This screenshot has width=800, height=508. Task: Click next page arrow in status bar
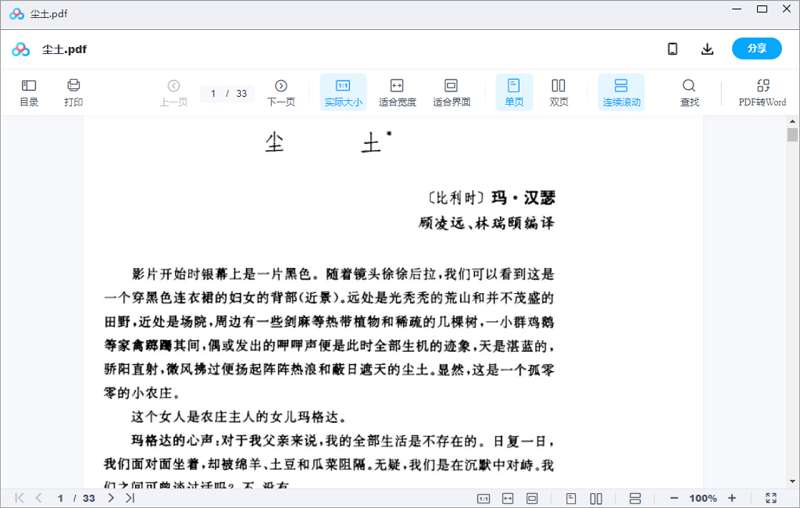(111, 498)
